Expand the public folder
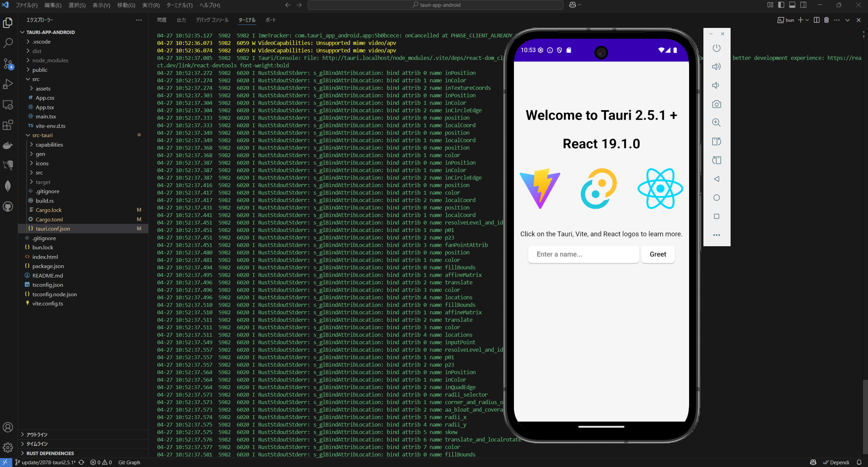The width and height of the screenshot is (868, 467). [x=40, y=70]
